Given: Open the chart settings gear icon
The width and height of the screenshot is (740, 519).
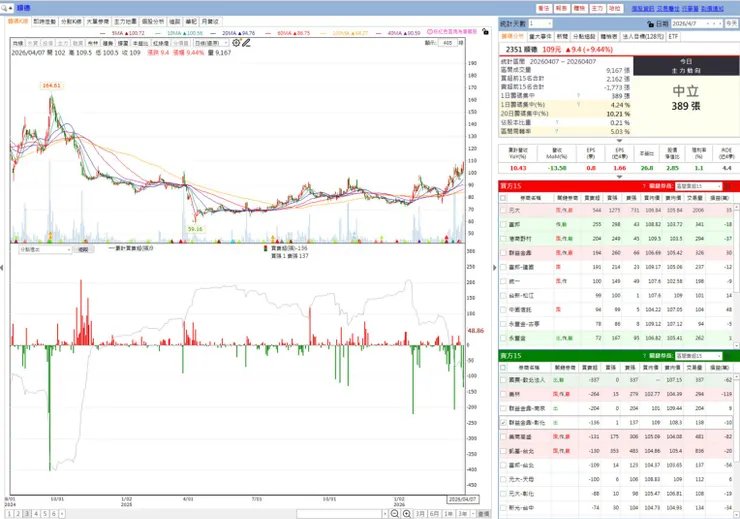Looking at the screenshot, I should pyautogui.click(x=236, y=43).
